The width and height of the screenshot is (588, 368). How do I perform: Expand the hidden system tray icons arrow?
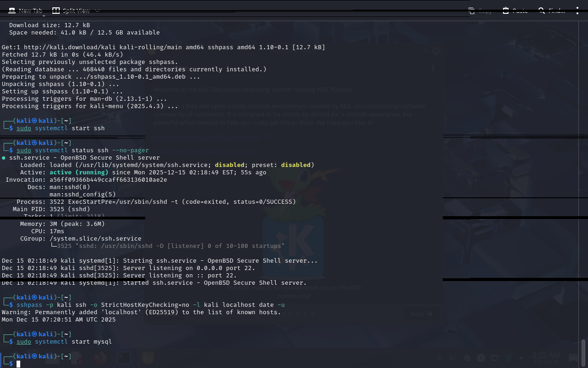tap(521, 358)
